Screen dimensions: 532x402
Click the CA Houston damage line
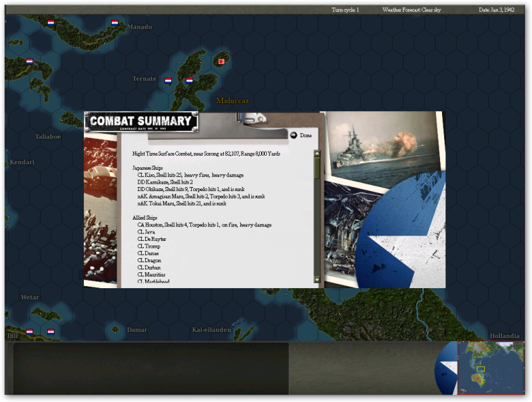point(204,225)
